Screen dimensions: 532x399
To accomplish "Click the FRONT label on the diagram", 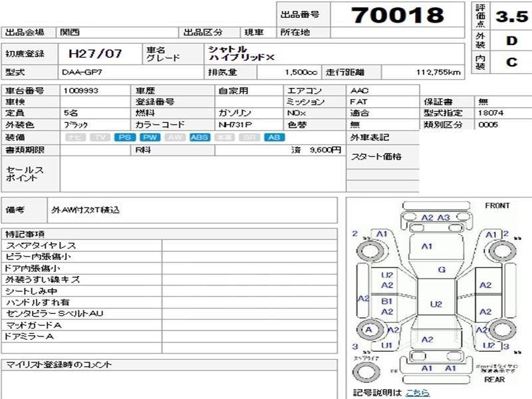I will pos(497,205).
